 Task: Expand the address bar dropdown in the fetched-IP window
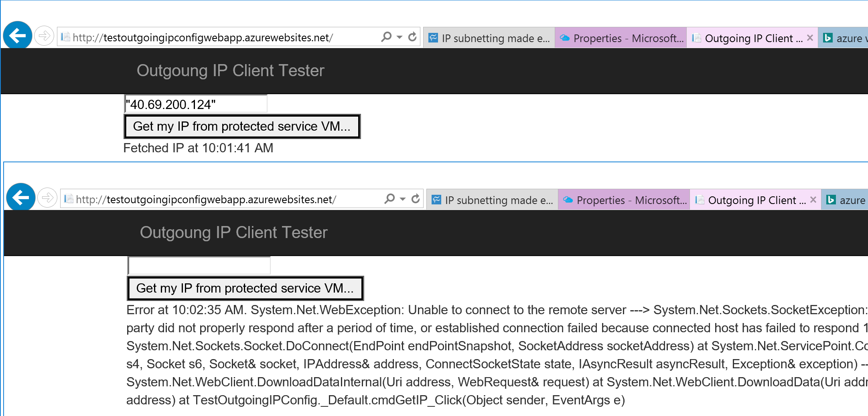click(x=400, y=37)
